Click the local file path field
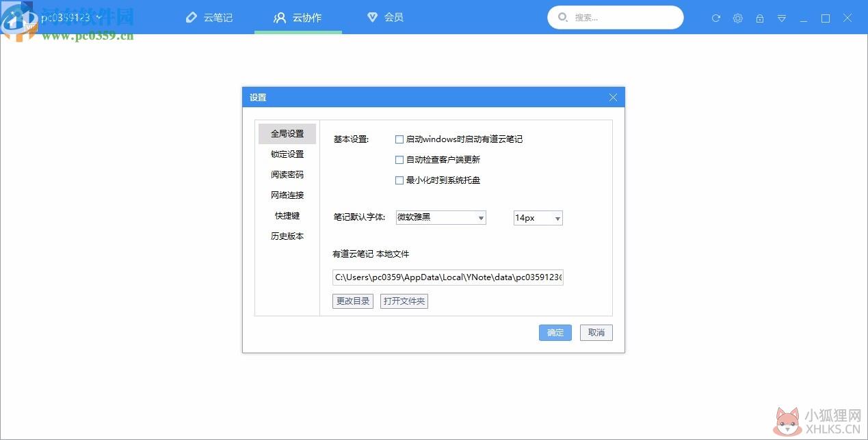868x440 pixels. click(x=448, y=277)
